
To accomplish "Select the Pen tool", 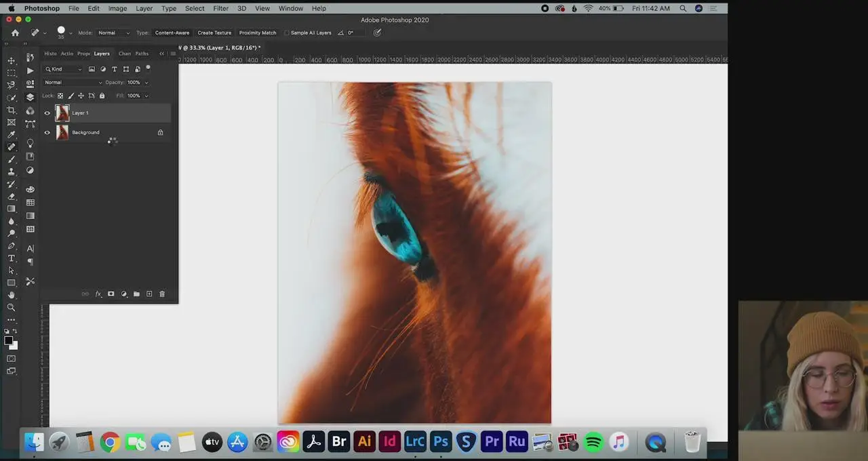I will coord(11,246).
